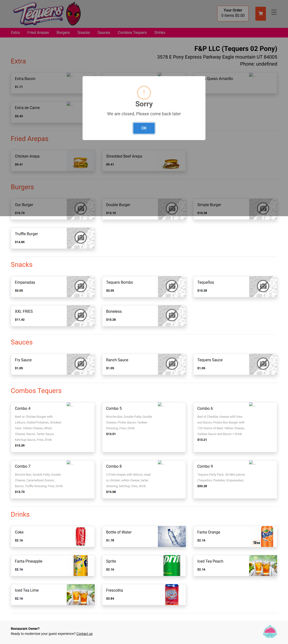This screenshot has height=644, width=288.
Task: Click the Sprite bottle image
Action: point(172,565)
